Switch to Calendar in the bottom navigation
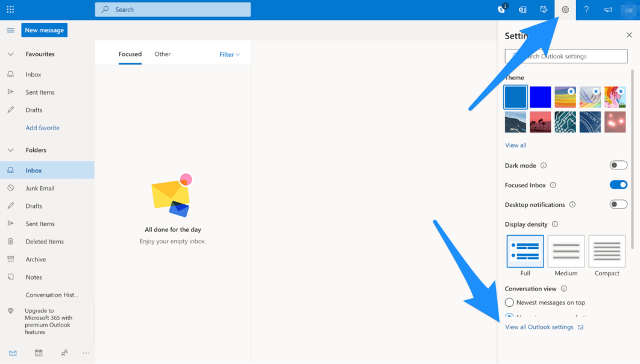The image size is (640, 364). coord(39,353)
